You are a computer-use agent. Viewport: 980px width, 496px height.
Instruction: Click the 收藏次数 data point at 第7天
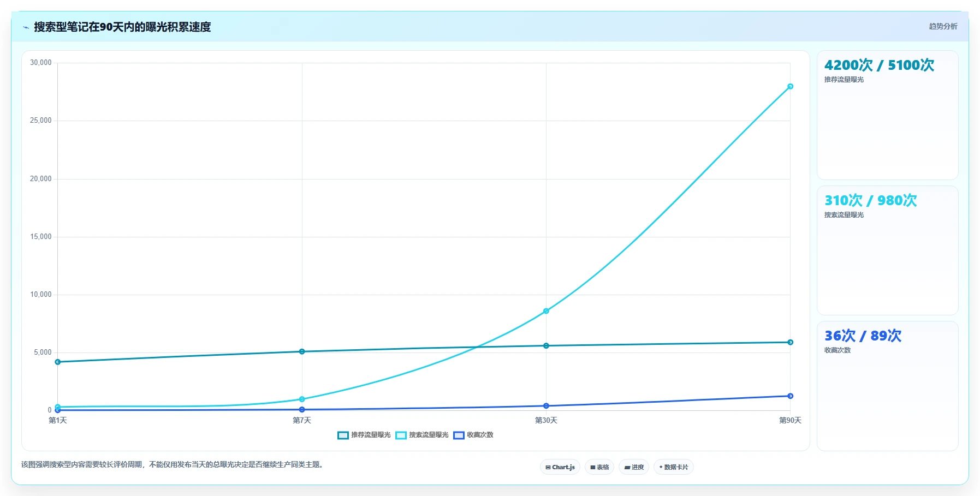tap(302, 409)
